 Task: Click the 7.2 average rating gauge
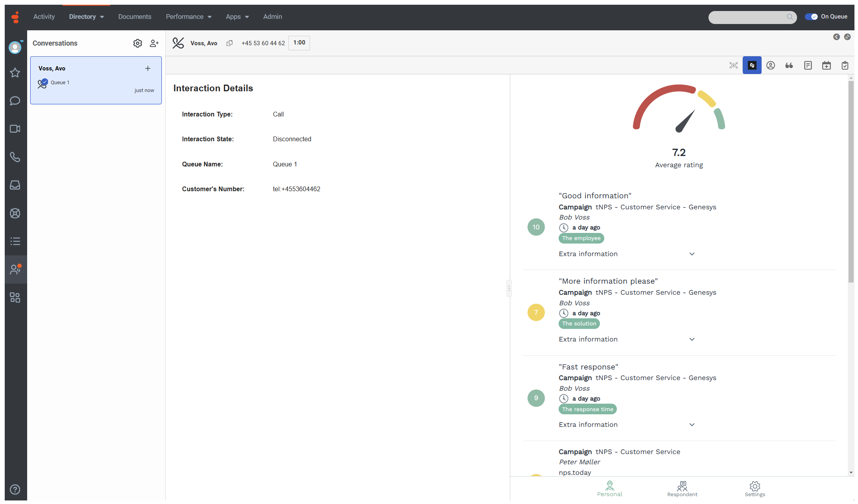pyautogui.click(x=679, y=118)
